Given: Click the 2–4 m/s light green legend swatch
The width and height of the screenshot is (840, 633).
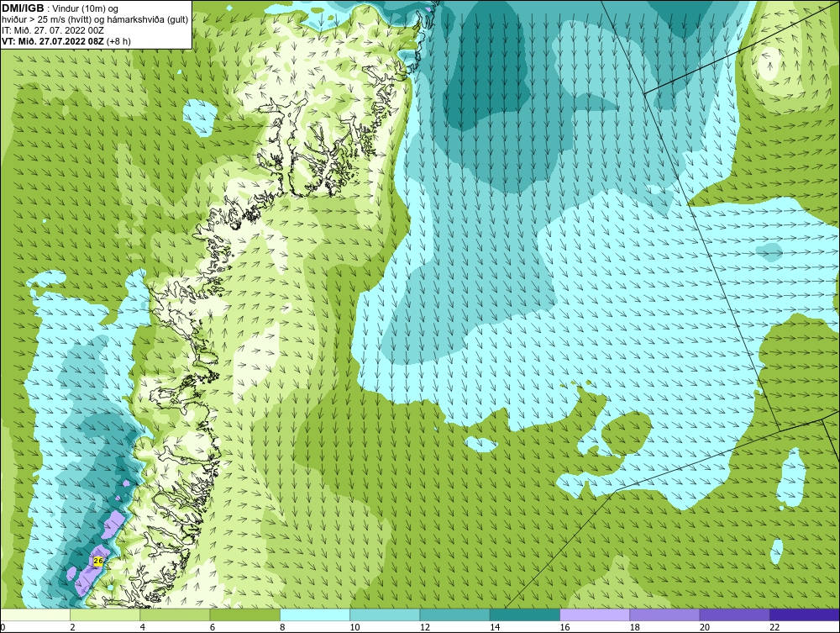Looking at the screenshot, I should pos(105,615).
